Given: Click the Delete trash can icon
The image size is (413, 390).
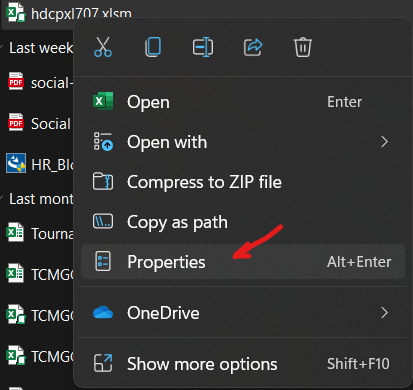Looking at the screenshot, I should (x=303, y=47).
